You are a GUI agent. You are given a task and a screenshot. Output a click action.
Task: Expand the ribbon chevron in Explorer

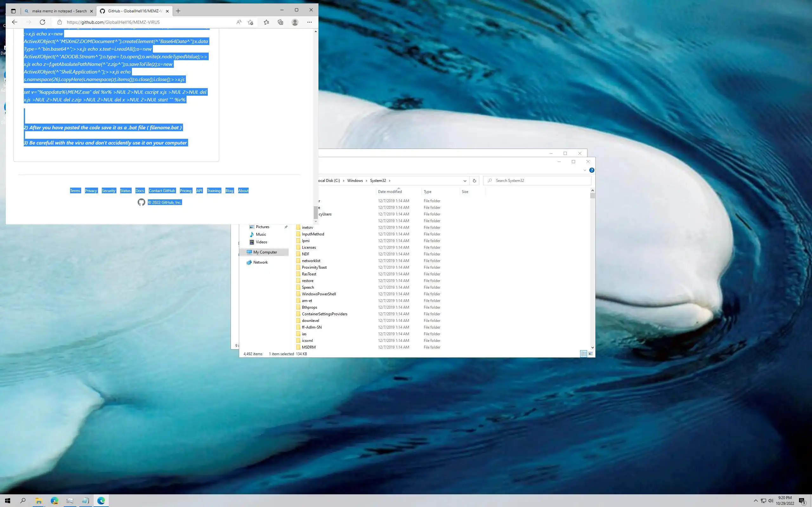[x=585, y=170]
